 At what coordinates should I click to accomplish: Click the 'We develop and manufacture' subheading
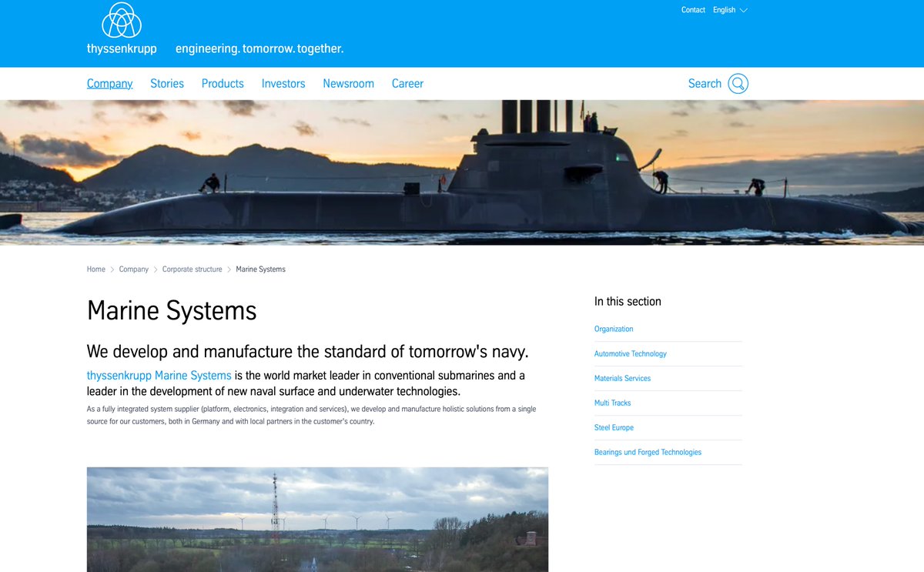pos(308,352)
